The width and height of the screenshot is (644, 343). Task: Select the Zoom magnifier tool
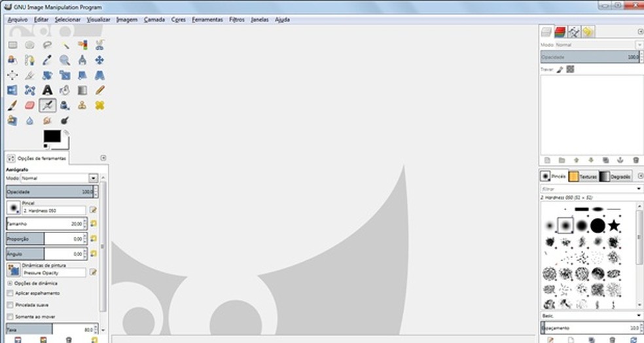pyautogui.click(x=65, y=60)
